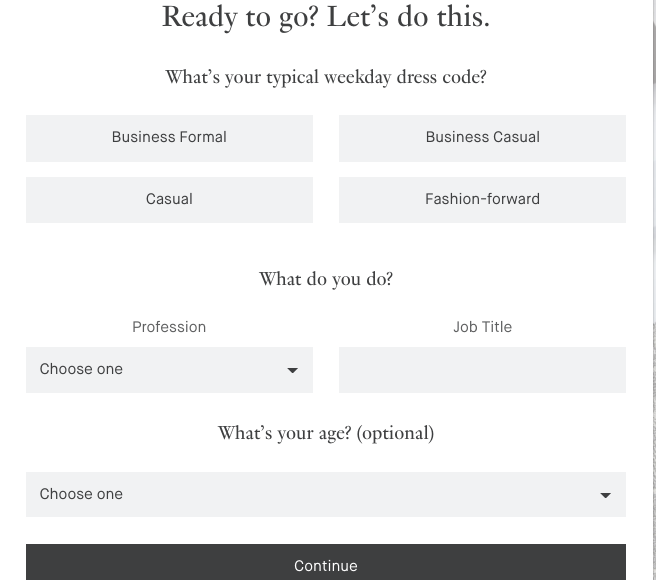Pick the Casual dress code option
This screenshot has height=580, width=656.
pos(169,200)
